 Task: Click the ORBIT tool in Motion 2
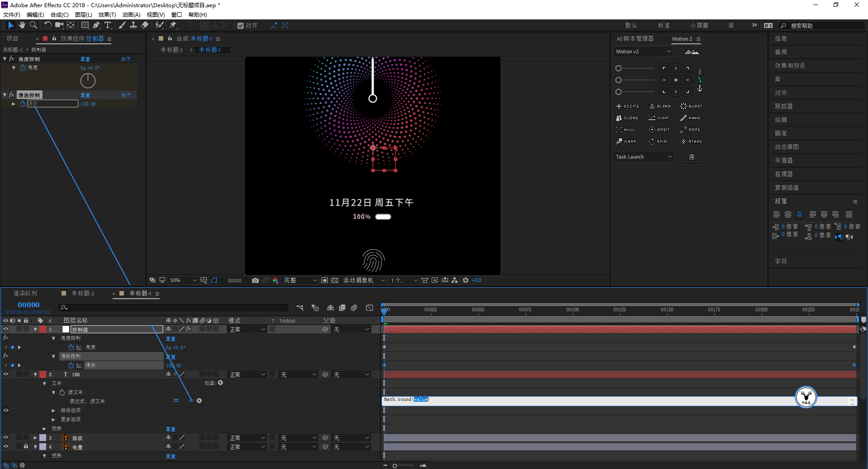(x=660, y=130)
